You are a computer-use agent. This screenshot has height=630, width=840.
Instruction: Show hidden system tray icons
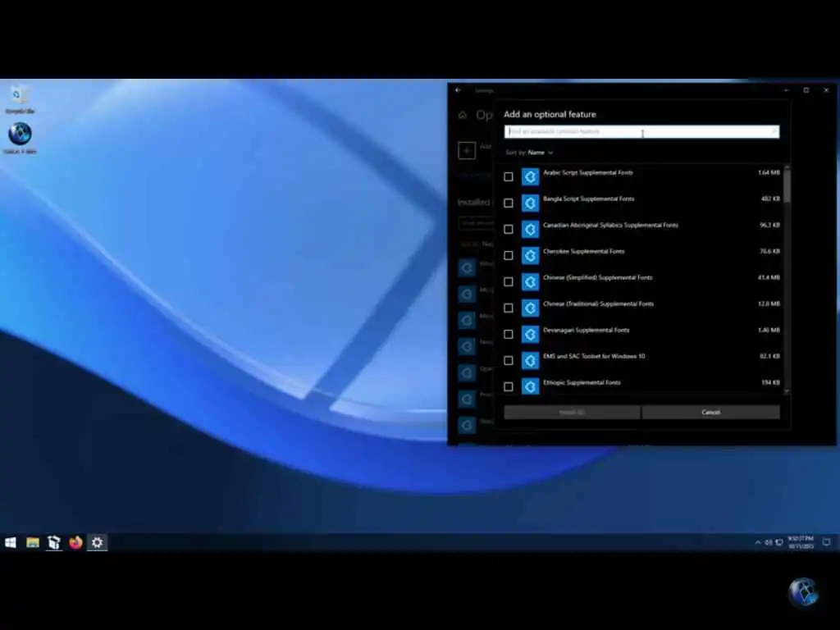pos(757,543)
